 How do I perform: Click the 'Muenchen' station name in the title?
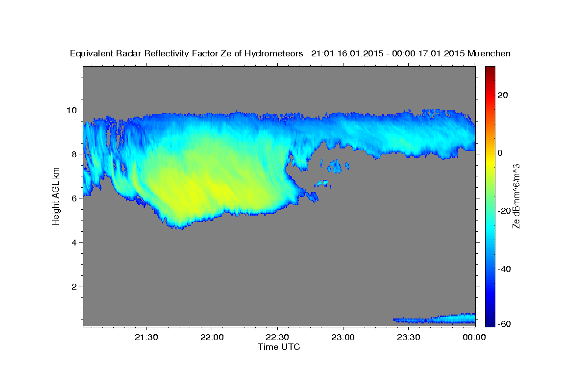coord(489,53)
